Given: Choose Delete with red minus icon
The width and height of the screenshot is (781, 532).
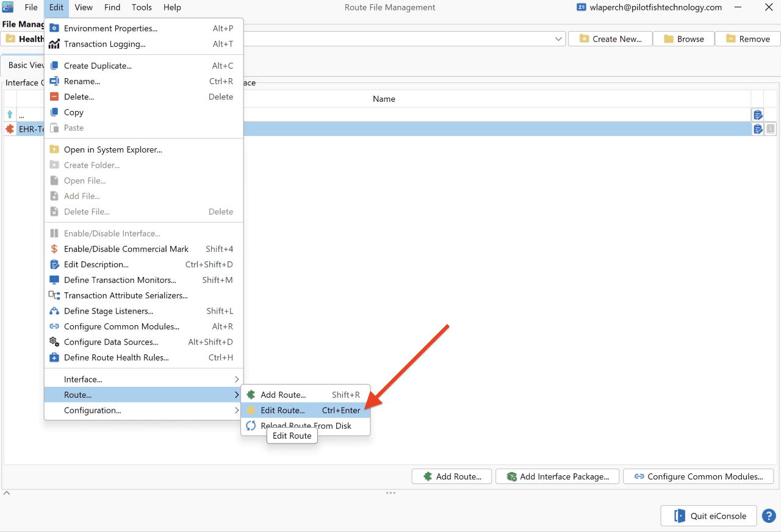Looking at the screenshot, I should coord(144,97).
